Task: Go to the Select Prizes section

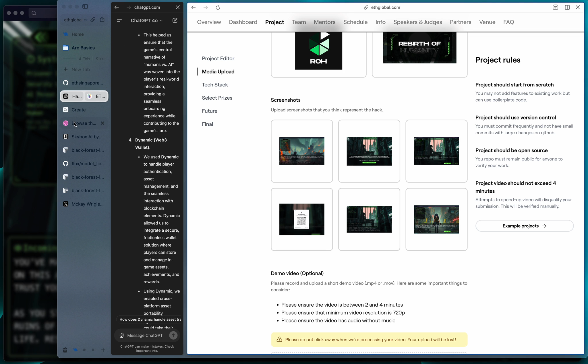Action: pyautogui.click(x=217, y=98)
